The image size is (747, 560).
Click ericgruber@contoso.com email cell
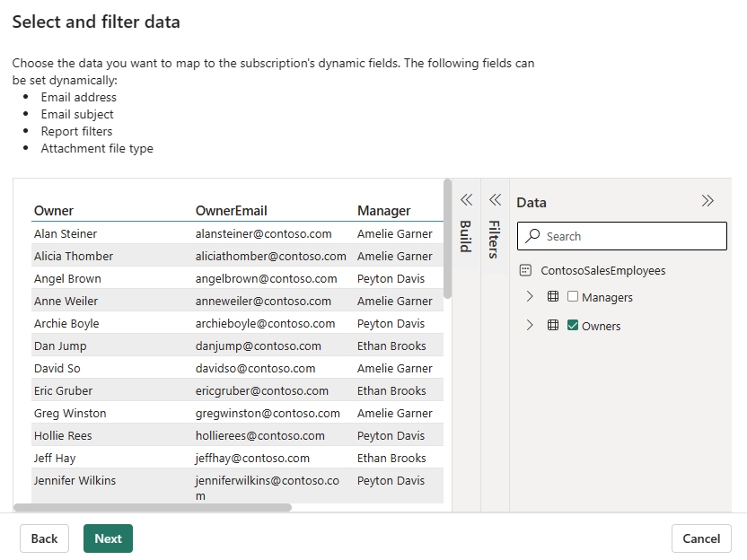tap(262, 390)
